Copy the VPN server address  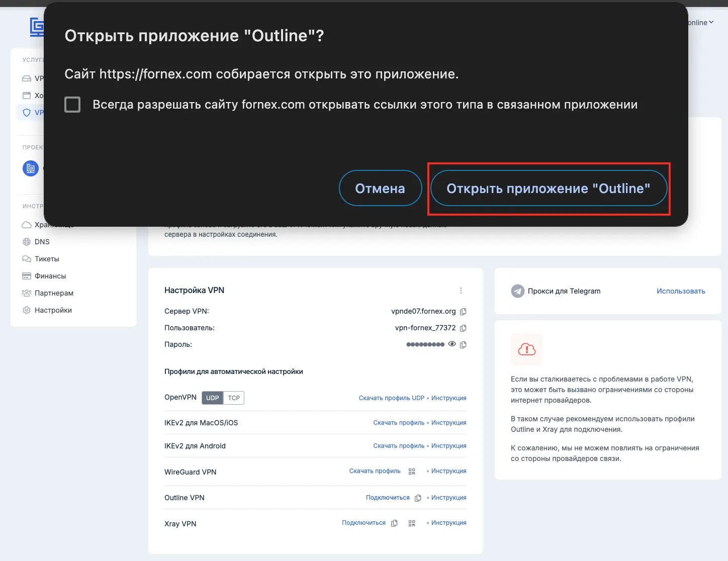463,312
